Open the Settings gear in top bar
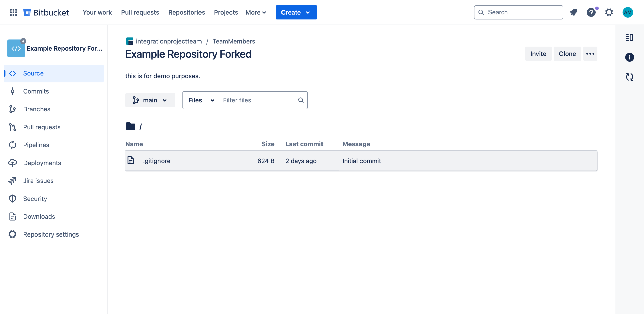The width and height of the screenshot is (644, 314). click(x=609, y=12)
